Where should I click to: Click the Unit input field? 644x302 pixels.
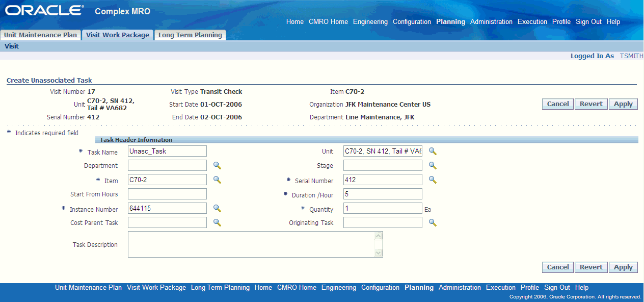pyautogui.click(x=383, y=151)
